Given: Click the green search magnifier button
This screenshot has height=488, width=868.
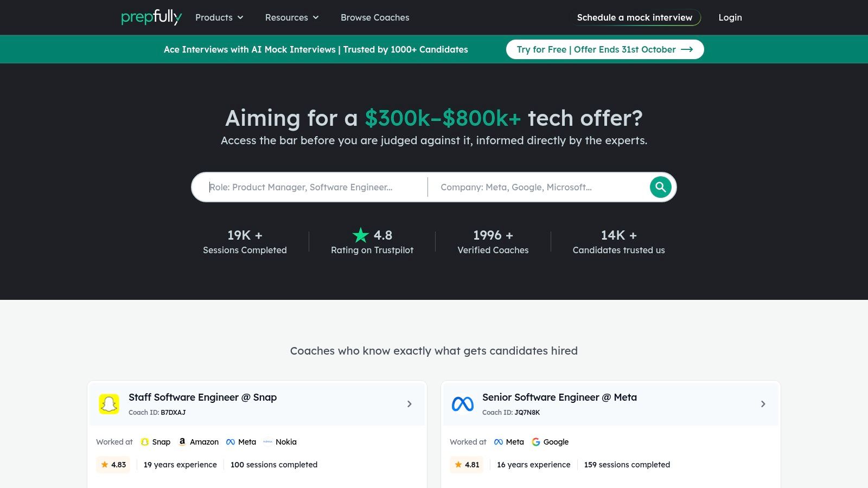Looking at the screenshot, I should tap(660, 187).
